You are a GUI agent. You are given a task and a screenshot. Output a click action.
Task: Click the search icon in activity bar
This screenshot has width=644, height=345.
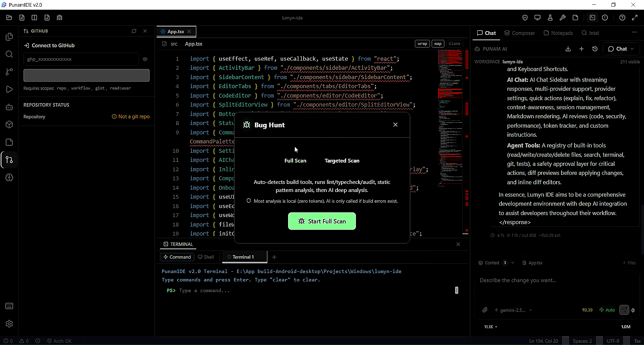click(x=9, y=54)
